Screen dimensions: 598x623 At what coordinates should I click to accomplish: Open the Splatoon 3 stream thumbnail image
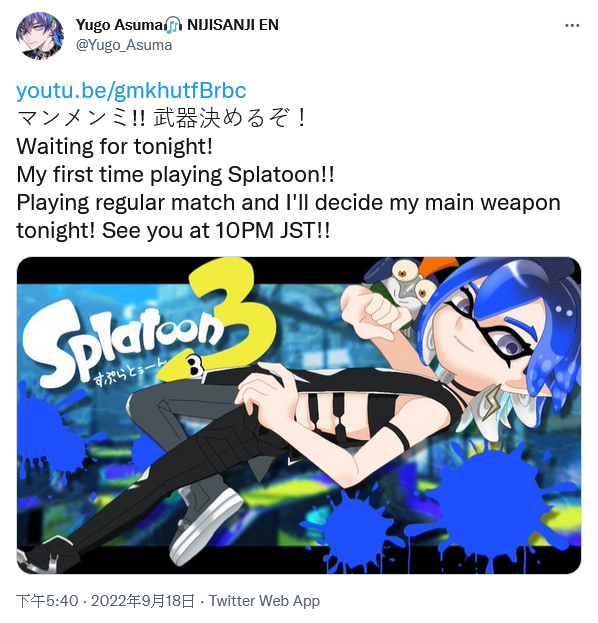(299, 415)
